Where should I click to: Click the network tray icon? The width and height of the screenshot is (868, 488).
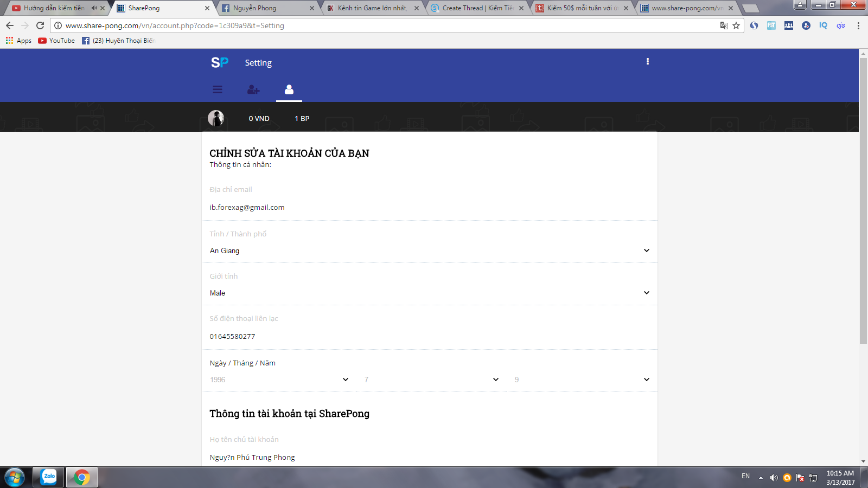click(x=813, y=478)
